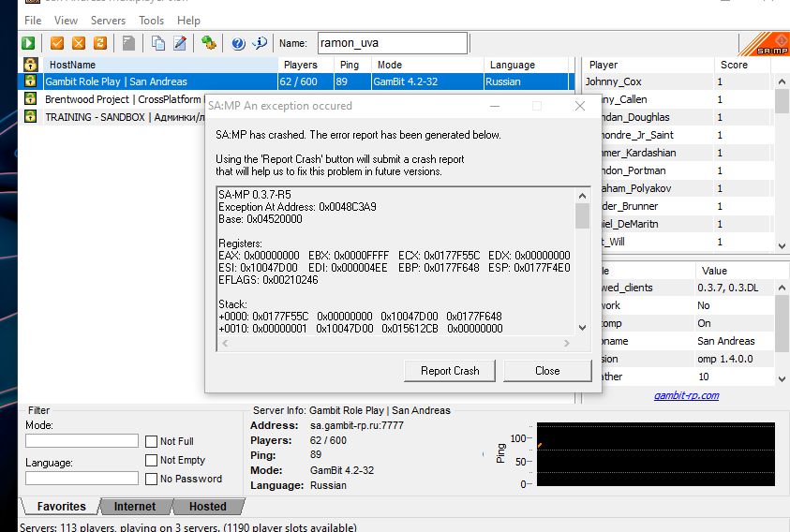
Task: Open the gambit-rp.com link
Action: tap(686, 395)
